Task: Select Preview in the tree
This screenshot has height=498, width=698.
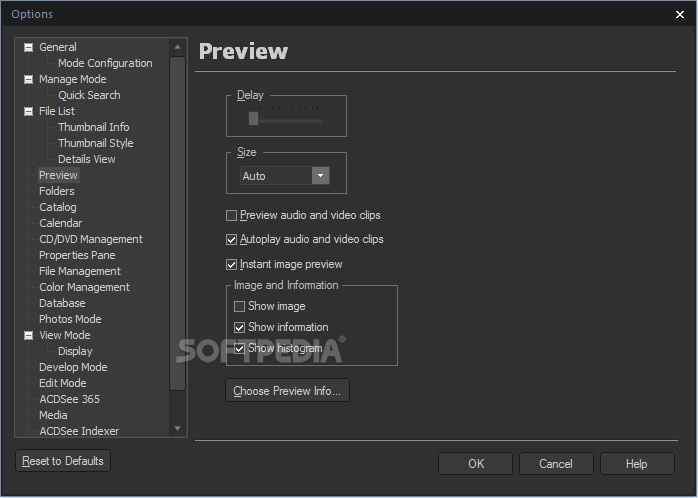Action: (x=58, y=175)
